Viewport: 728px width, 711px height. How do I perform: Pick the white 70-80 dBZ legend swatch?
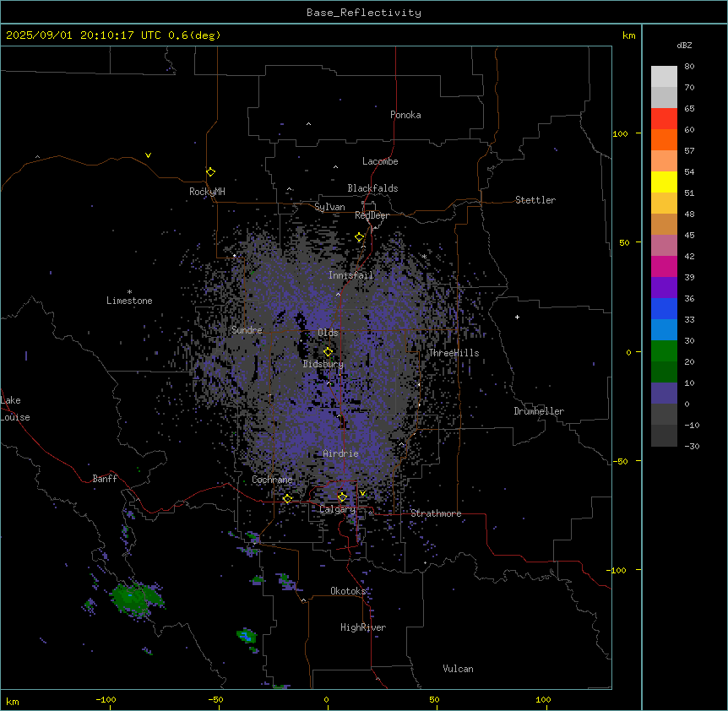[x=664, y=76]
